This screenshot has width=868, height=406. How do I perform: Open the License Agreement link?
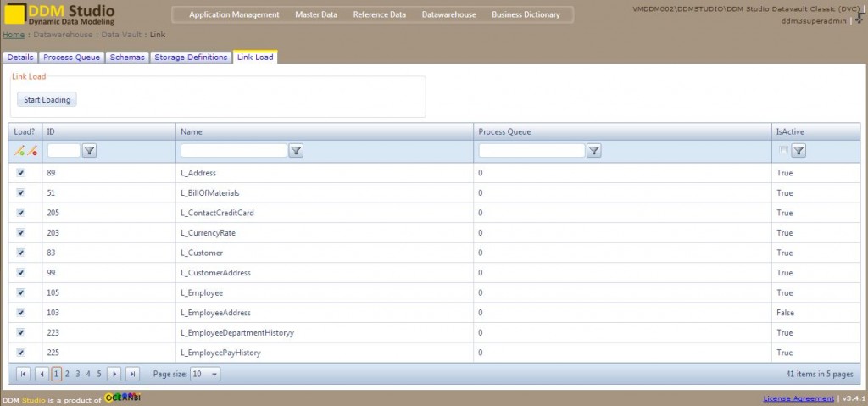798,398
